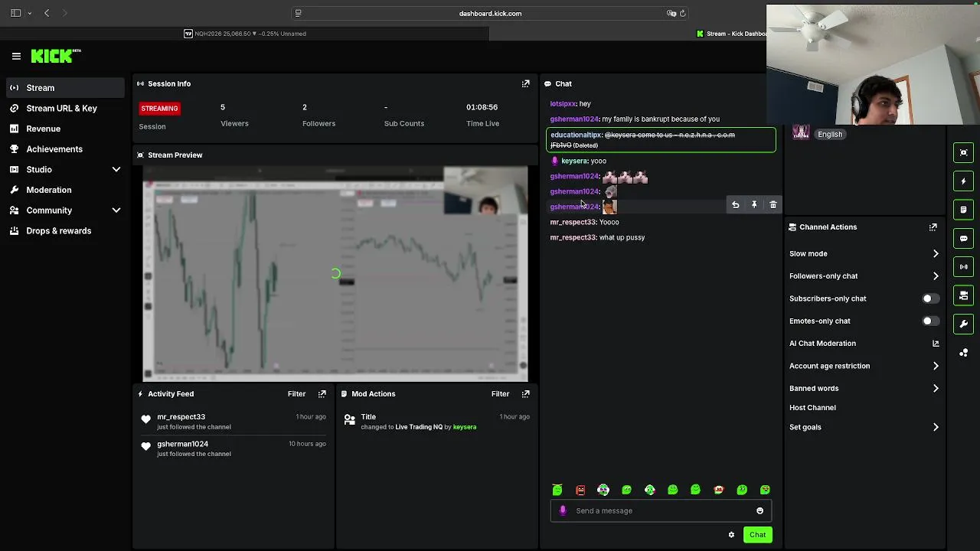Click the purple microphone icon in message box
The height and width of the screenshot is (551, 980).
point(563,510)
